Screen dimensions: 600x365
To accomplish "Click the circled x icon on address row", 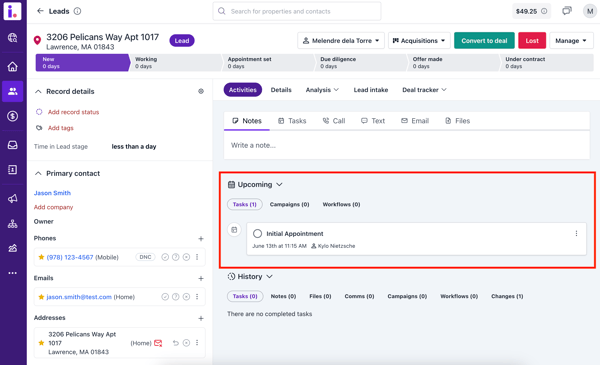I will pyautogui.click(x=186, y=343).
